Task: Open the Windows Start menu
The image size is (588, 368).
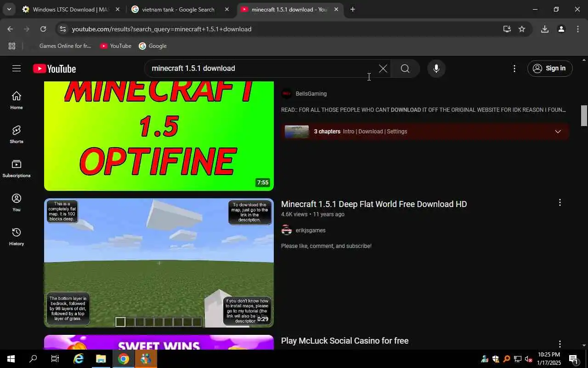Action: point(11,359)
